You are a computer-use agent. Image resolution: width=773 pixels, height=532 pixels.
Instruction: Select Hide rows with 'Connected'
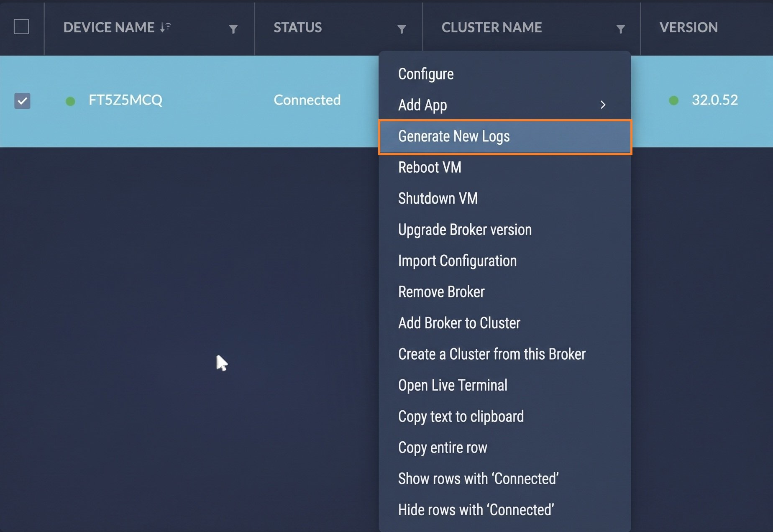click(x=505, y=510)
